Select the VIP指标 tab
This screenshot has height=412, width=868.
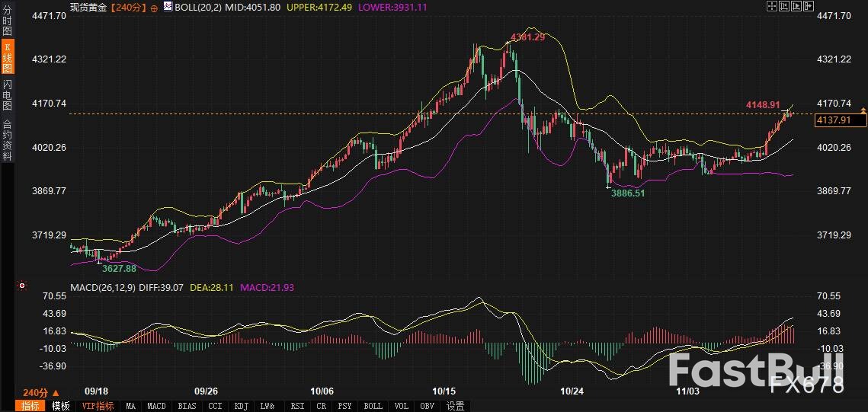[x=98, y=406]
